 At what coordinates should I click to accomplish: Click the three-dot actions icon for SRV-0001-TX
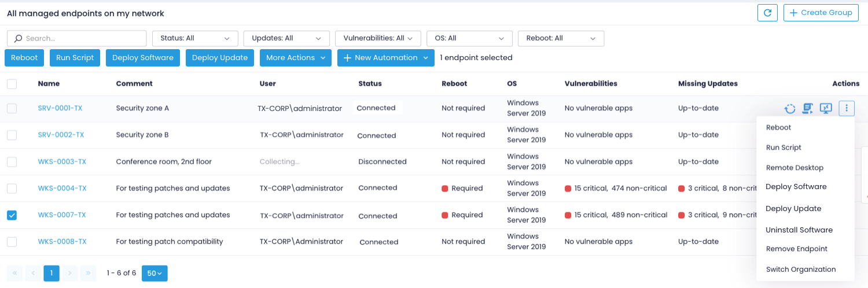tap(847, 108)
